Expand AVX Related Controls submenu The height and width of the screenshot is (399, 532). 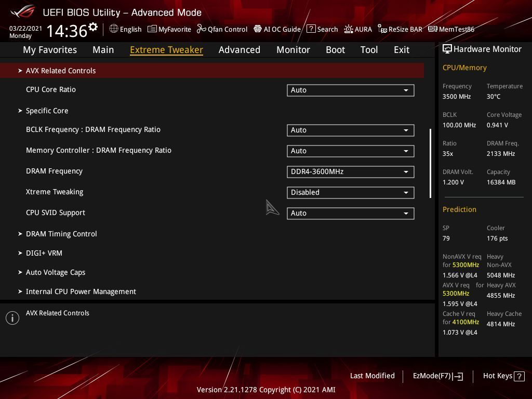click(212, 71)
